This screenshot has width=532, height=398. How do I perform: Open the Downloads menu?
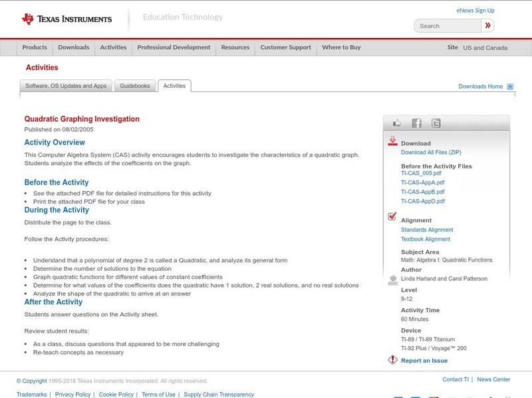coord(74,47)
